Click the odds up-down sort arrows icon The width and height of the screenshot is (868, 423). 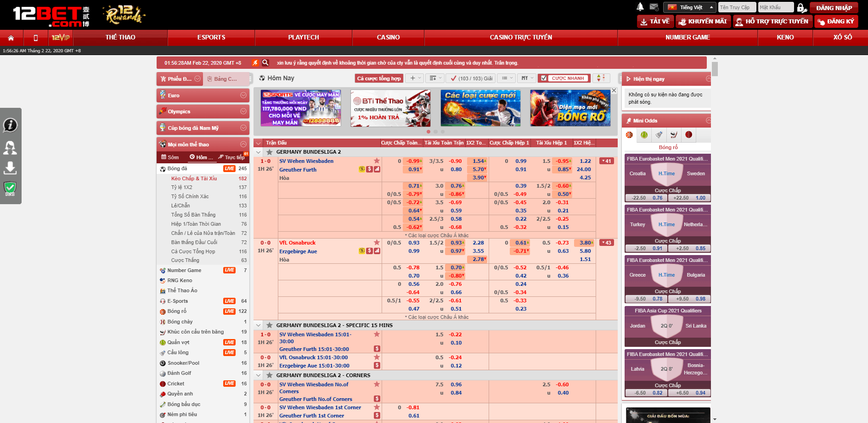tap(602, 78)
